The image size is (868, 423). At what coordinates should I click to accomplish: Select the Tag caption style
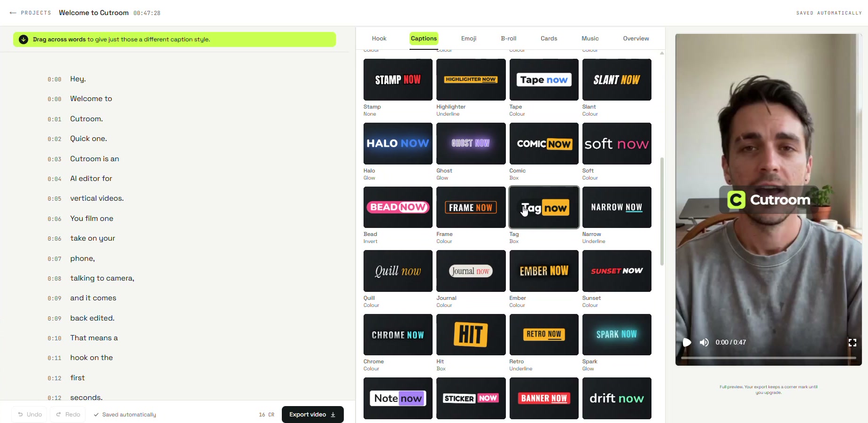(x=544, y=207)
